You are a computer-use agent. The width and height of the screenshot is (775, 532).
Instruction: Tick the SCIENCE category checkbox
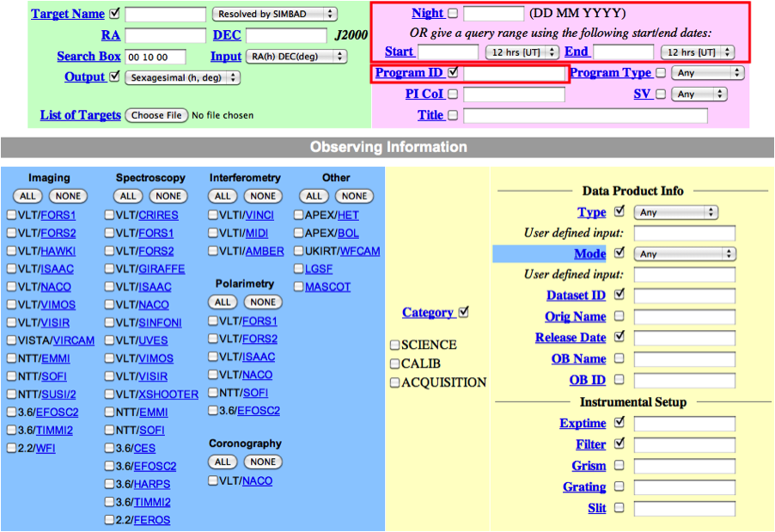pyautogui.click(x=394, y=345)
